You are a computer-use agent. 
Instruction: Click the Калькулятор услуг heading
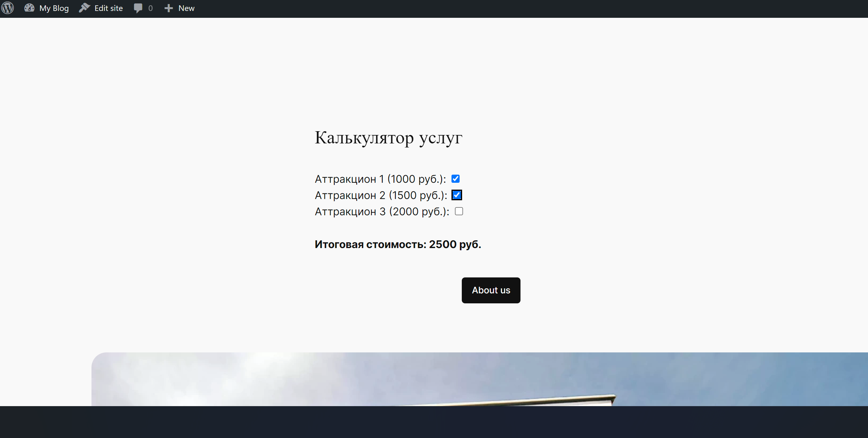click(x=388, y=138)
